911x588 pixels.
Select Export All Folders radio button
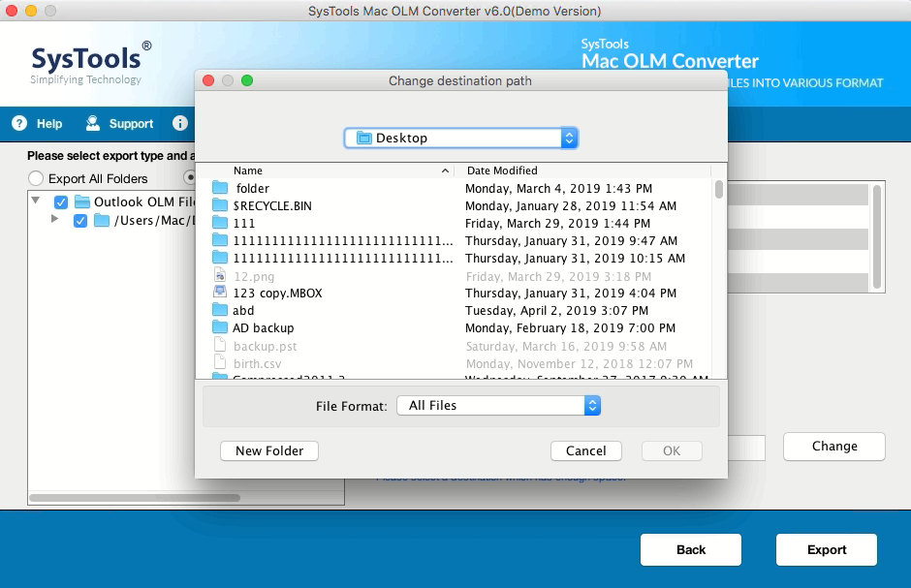[36, 178]
